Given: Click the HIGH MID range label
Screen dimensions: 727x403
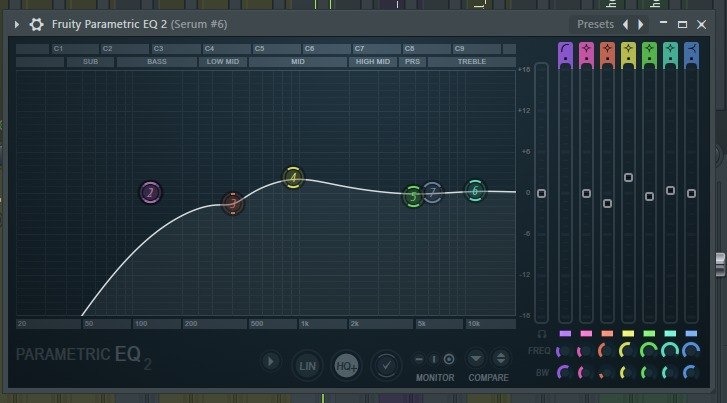Looking at the screenshot, I should pos(373,62).
